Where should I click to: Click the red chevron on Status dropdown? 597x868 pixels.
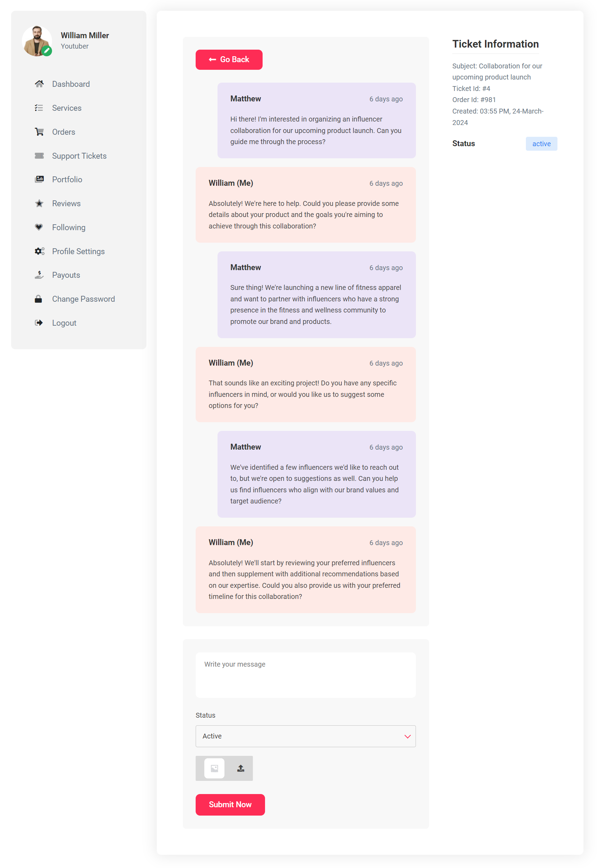(407, 737)
